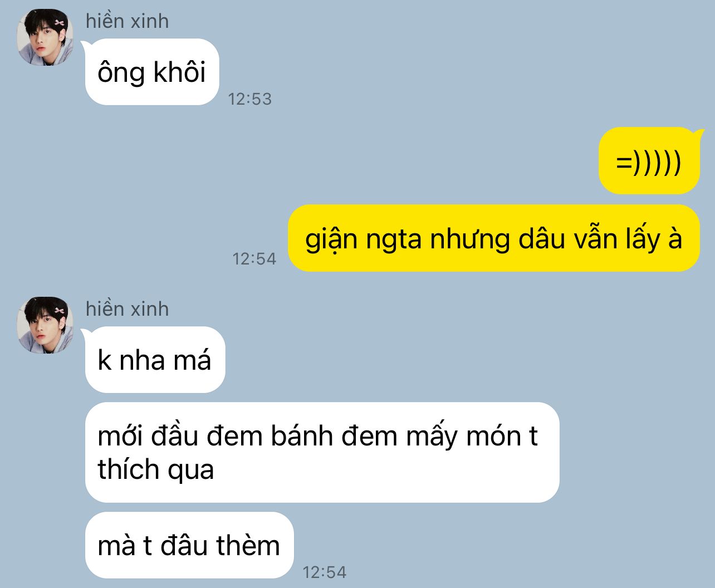Open hiền xinh's avatar beside "k nha má" message
Image resolution: width=715 pixels, height=588 pixels.
45,325
